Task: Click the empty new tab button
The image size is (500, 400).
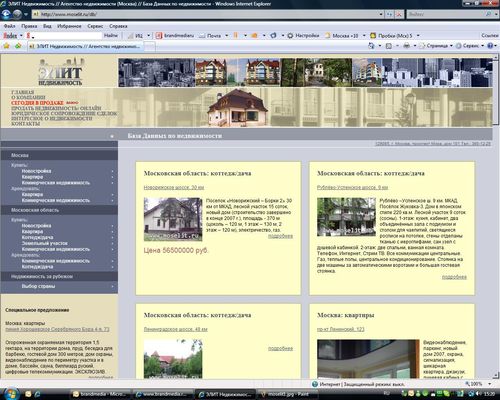Action: click(149, 47)
